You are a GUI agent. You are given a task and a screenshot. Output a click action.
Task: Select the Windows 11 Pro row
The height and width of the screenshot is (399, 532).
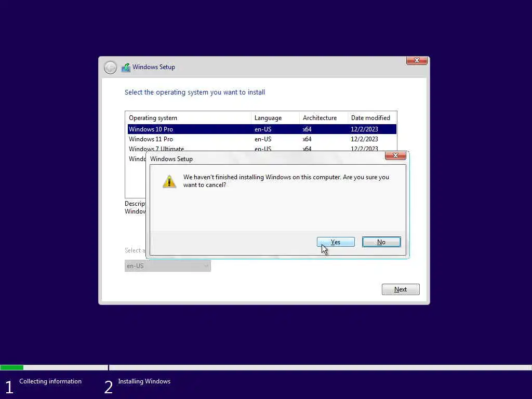(x=262, y=139)
